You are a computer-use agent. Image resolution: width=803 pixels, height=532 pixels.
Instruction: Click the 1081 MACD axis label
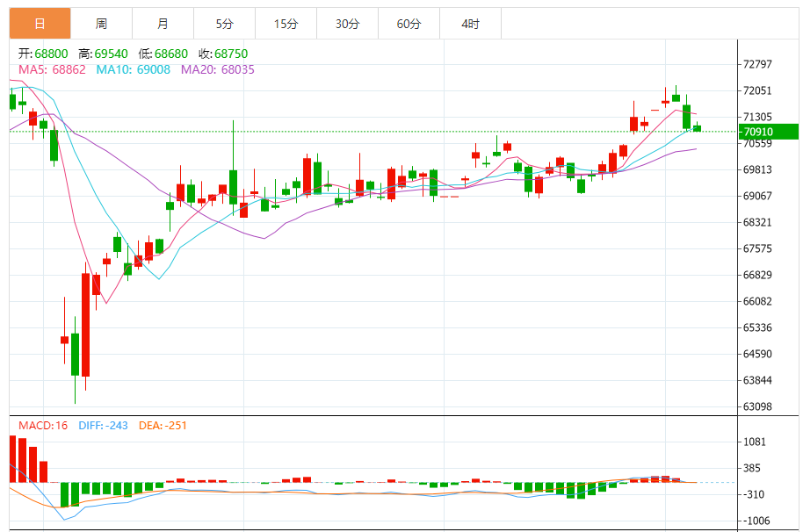[755, 442]
